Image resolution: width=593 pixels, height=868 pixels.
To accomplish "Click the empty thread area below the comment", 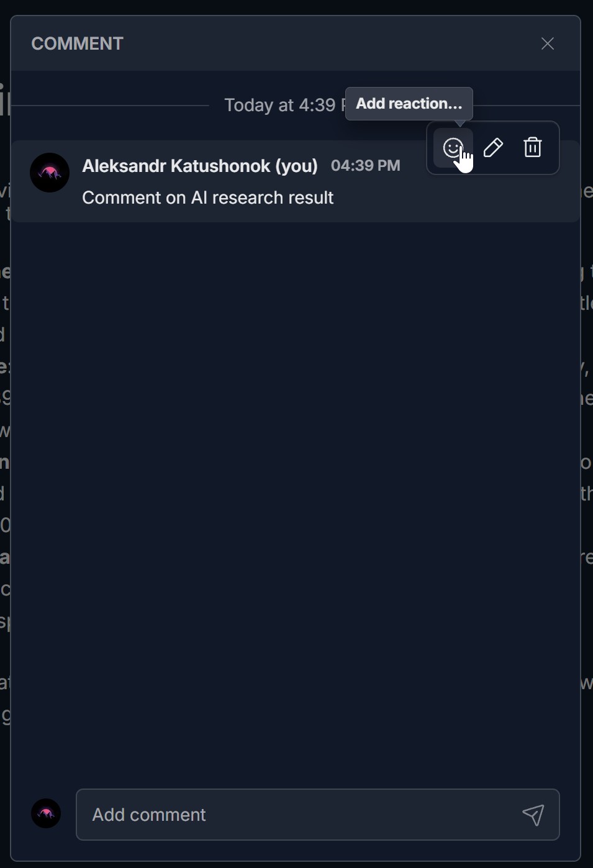I will [x=296, y=497].
